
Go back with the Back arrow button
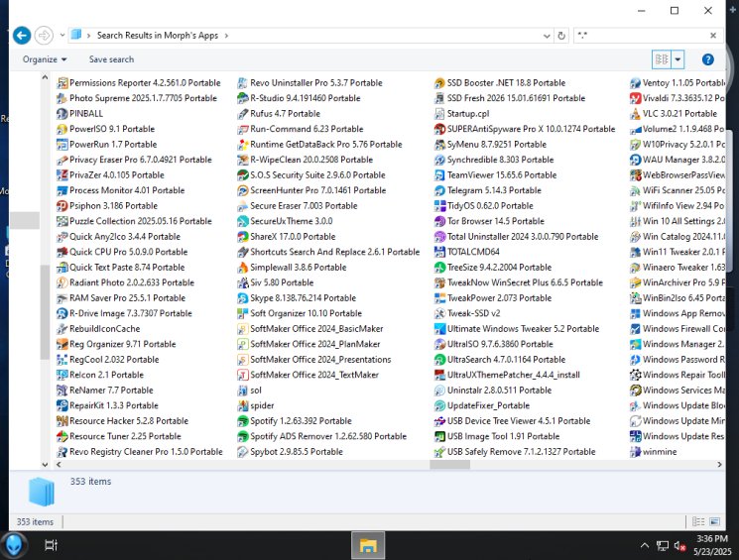tap(22, 36)
